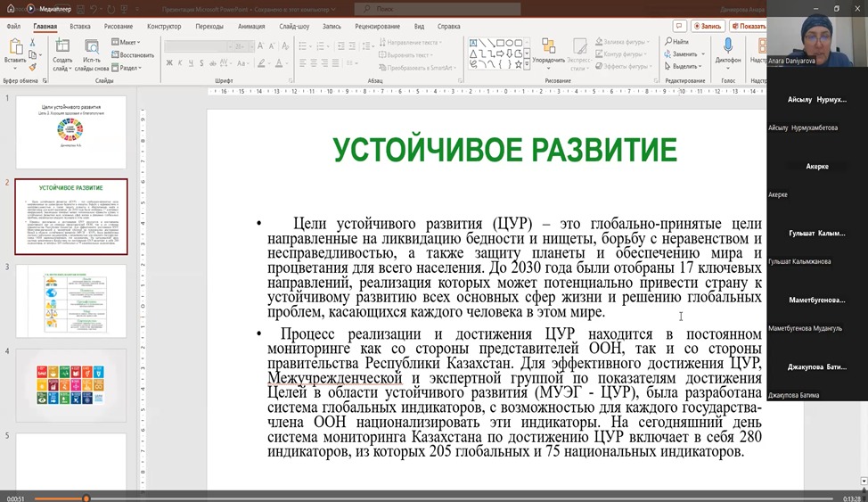The image size is (868, 502).
Task: Select the triangle shape in shapes gallery
Action: [473, 53]
